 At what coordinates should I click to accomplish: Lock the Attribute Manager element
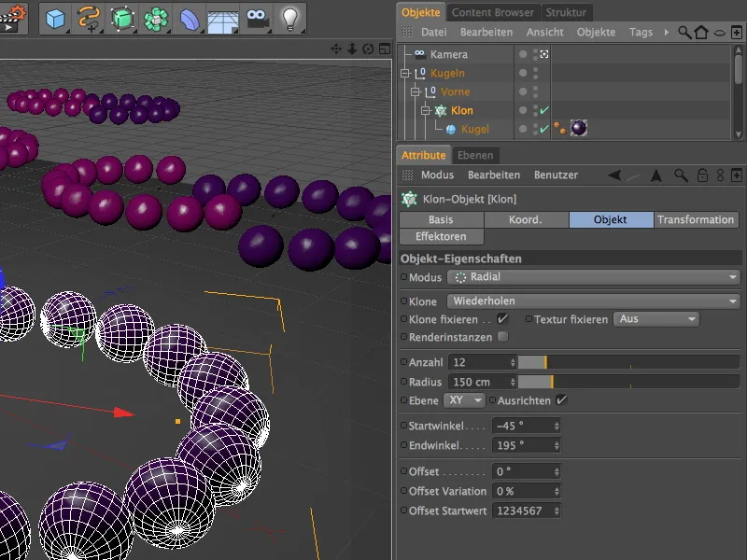[702, 175]
